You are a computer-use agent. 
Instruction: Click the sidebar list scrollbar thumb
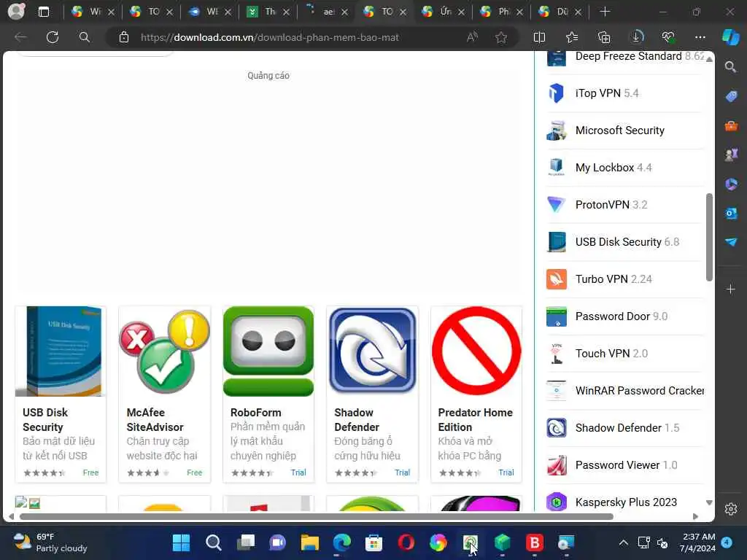point(709,237)
